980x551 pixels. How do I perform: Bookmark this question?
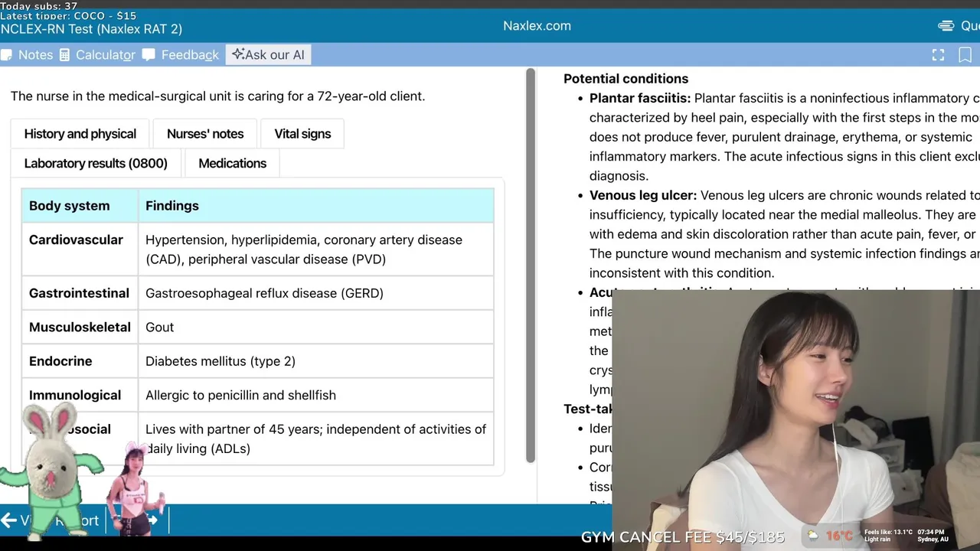pyautogui.click(x=965, y=55)
